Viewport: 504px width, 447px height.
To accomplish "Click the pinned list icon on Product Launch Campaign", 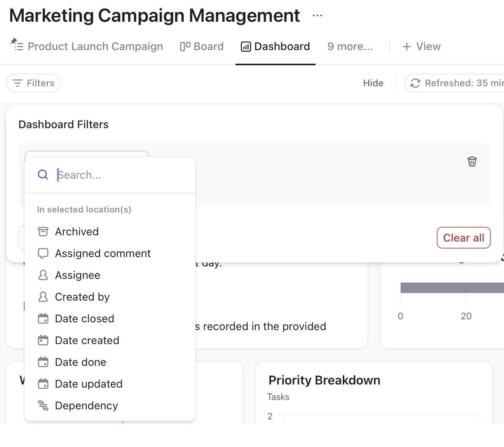I will point(17,46).
